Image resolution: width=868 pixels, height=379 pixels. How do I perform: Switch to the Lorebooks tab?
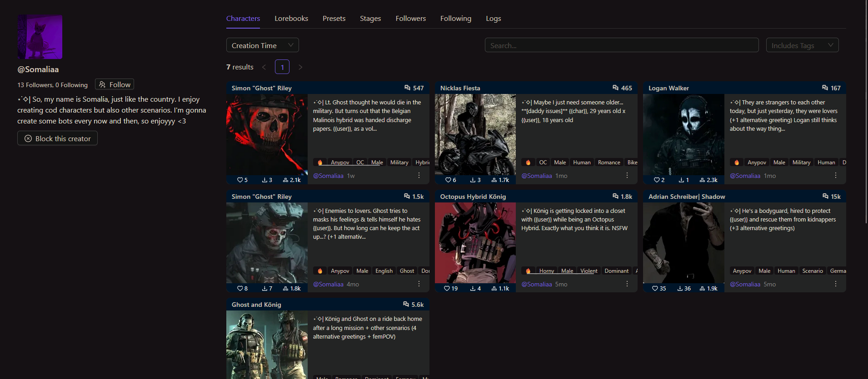pos(291,19)
